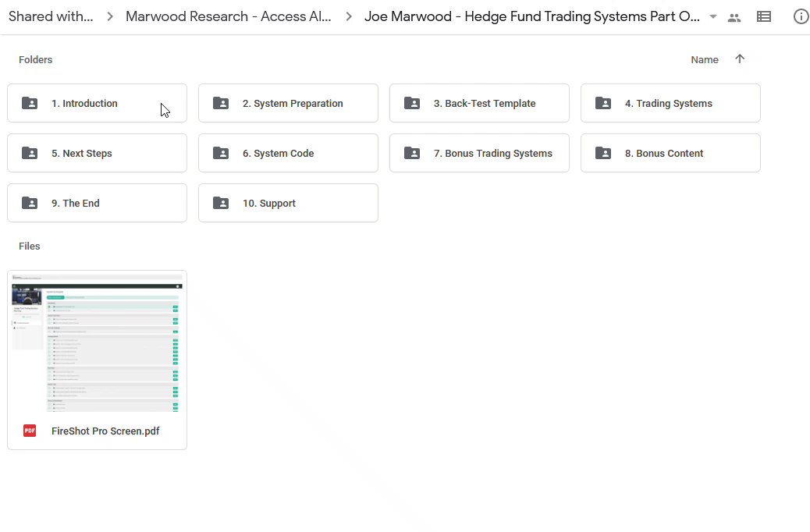The image size is (810, 532).
Task: Open the view details info panel
Action: pyautogui.click(x=801, y=16)
